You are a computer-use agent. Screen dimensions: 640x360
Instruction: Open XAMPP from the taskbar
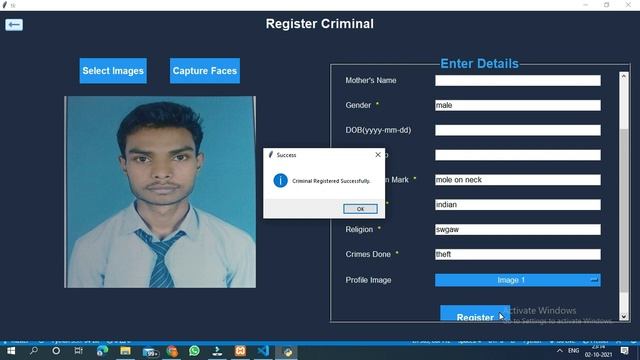[x=240, y=351]
